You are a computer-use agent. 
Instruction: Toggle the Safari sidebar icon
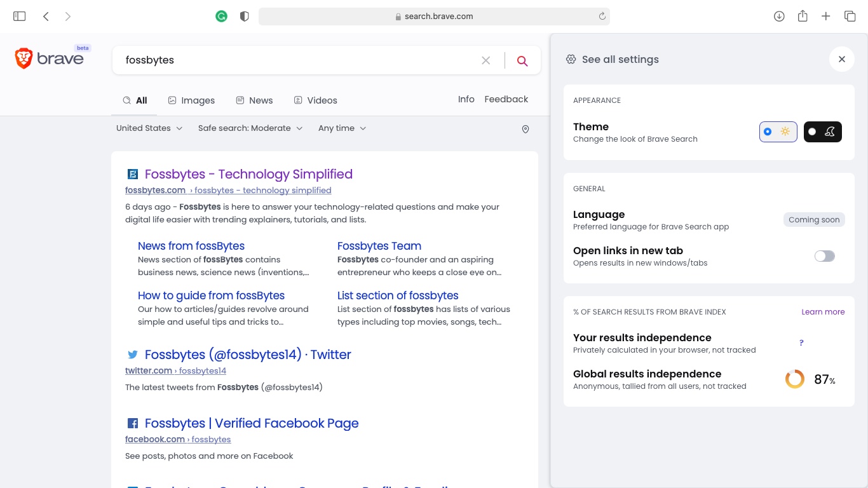(x=20, y=17)
